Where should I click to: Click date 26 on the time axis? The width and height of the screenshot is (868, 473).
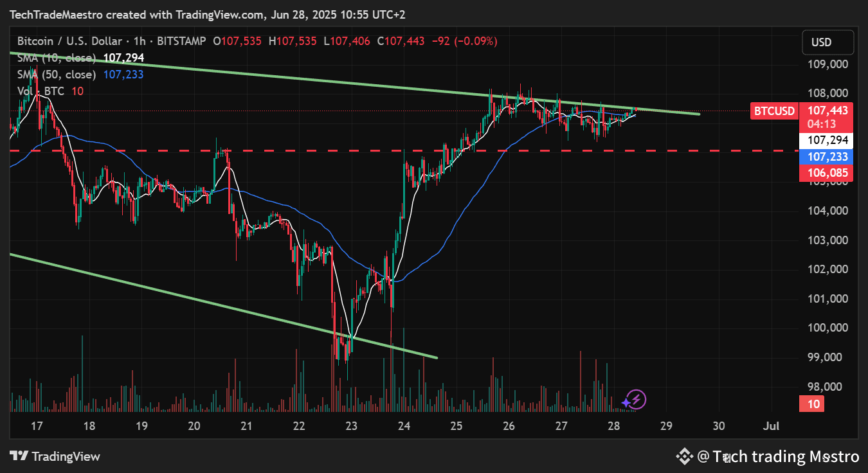(x=509, y=425)
